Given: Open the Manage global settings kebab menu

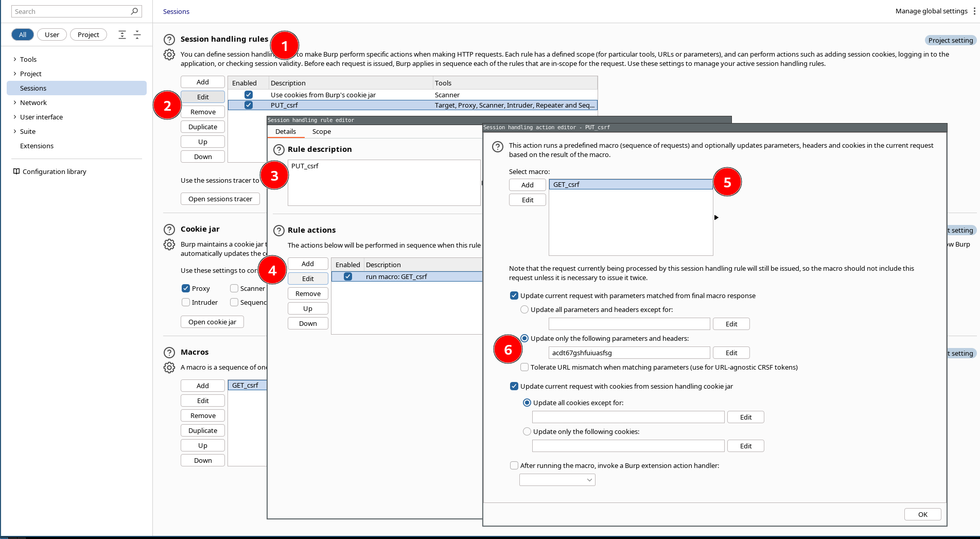Looking at the screenshot, I should [974, 11].
